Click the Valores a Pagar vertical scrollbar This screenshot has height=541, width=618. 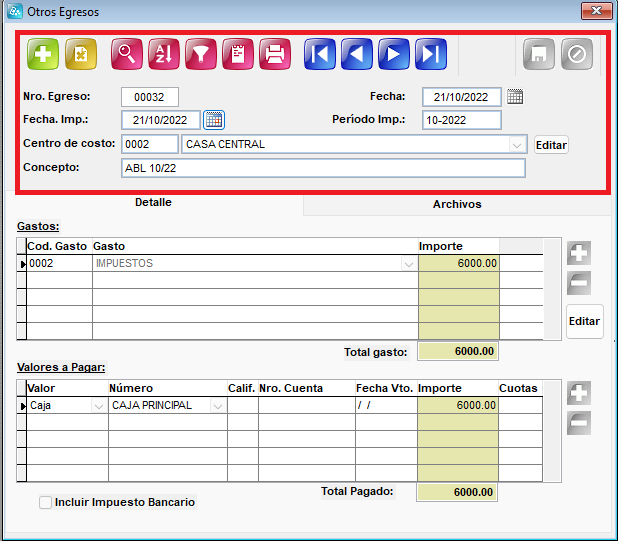click(552, 431)
